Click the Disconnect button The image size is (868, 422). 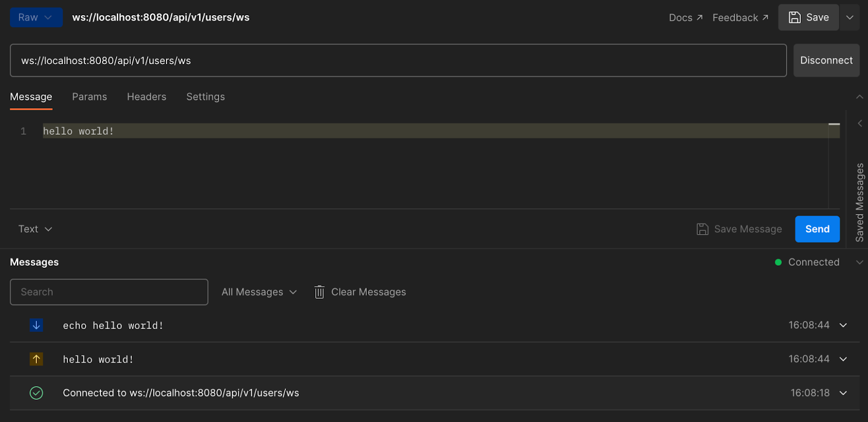(x=826, y=60)
